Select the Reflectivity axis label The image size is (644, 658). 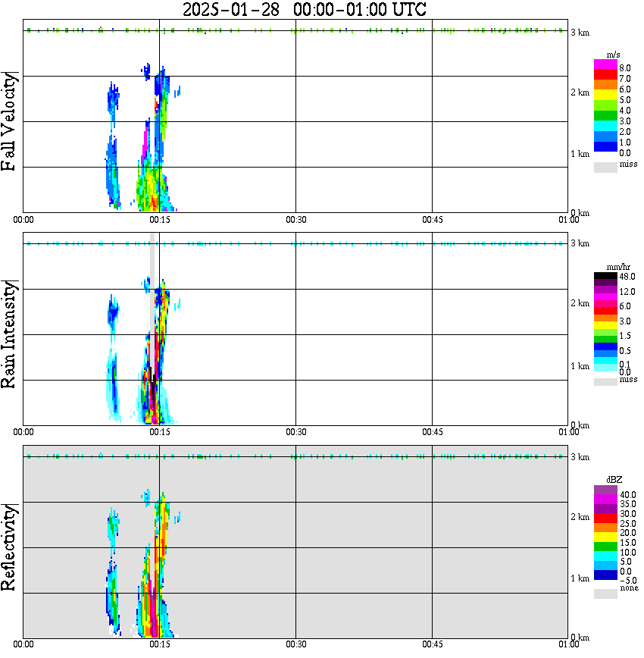(x=9, y=547)
